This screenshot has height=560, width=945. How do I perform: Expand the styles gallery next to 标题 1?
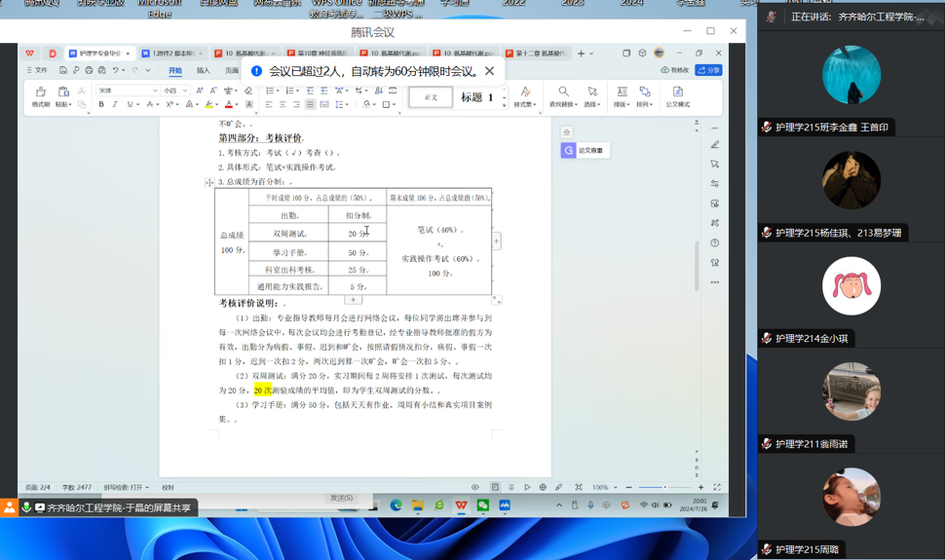[x=504, y=97]
